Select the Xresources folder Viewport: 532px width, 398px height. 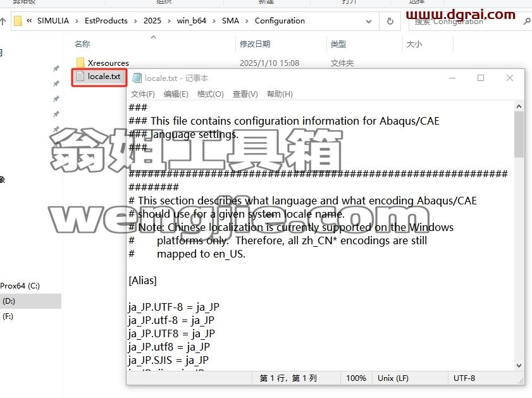pyautogui.click(x=108, y=63)
